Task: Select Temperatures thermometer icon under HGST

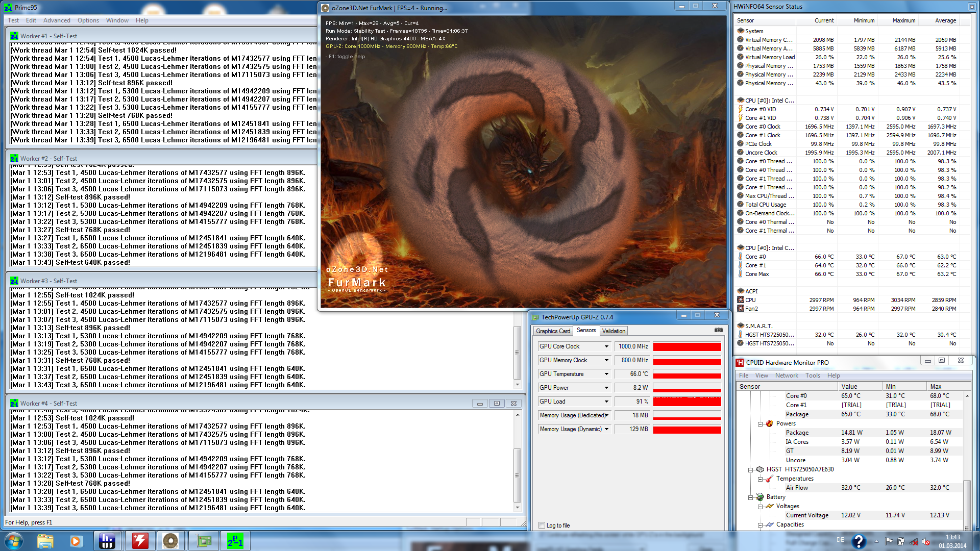Action: (769, 479)
